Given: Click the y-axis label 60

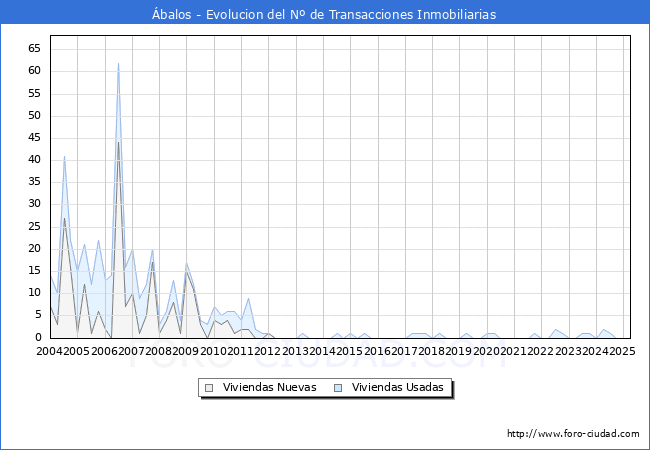Looking at the screenshot, I should tap(34, 70).
